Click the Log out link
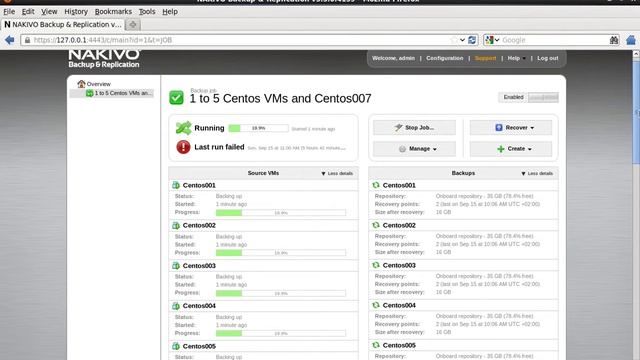 click(x=547, y=58)
